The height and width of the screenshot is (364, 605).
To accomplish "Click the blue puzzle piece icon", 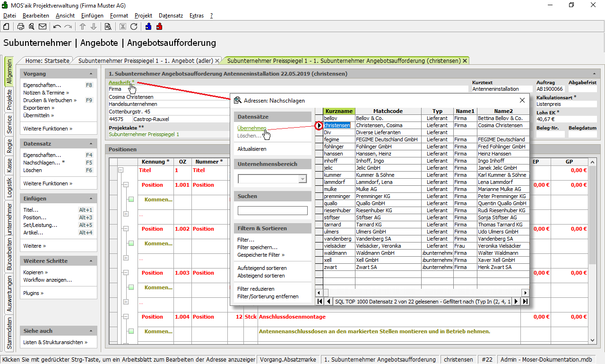I will [x=148, y=26].
